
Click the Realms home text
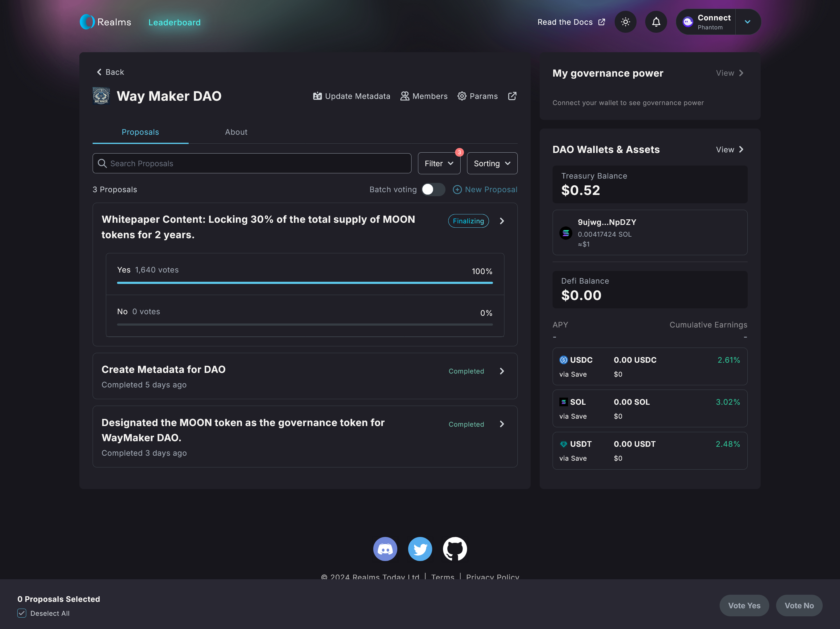coord(114,22)
